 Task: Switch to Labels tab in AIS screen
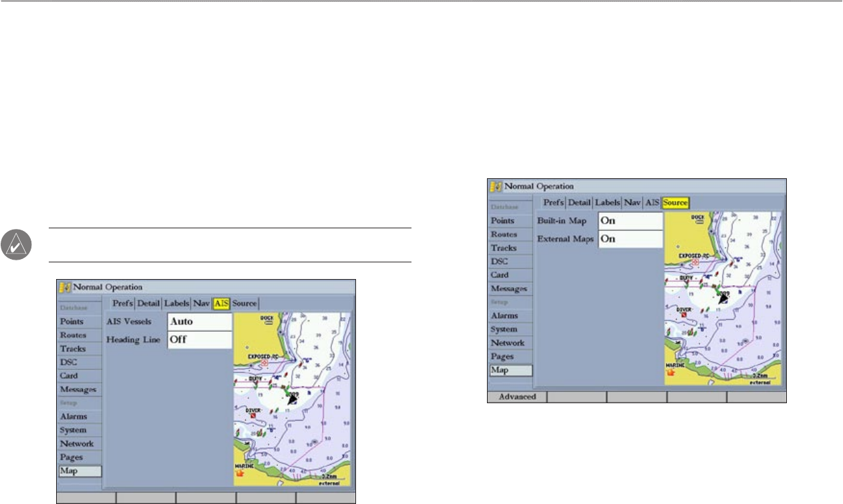click(177, 303)
